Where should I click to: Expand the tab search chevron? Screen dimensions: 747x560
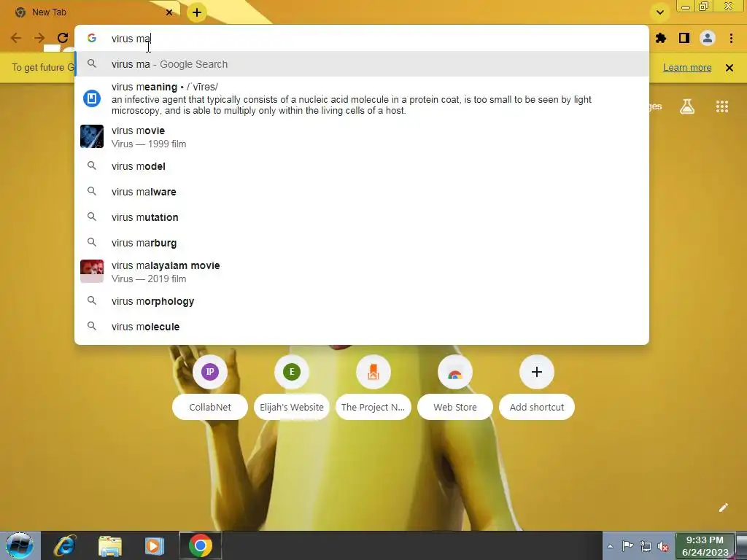659,12
